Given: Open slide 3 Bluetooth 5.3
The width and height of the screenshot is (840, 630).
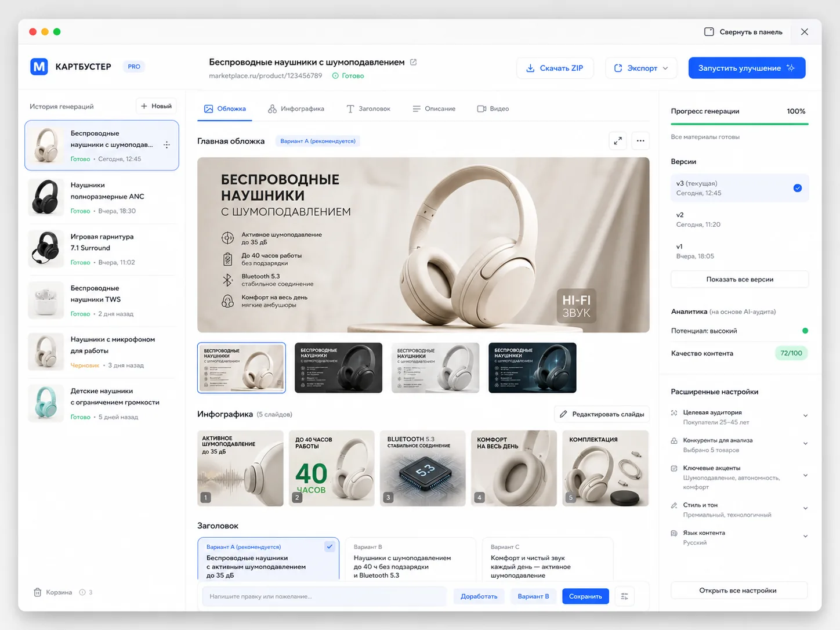Looking at the screenshot, I should pos(423,468).
